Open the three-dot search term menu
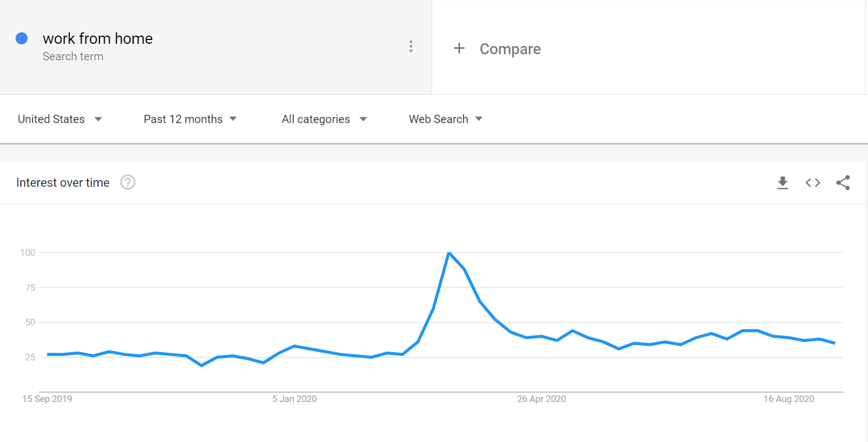The width and height of the screenshot is (868, 442). click(x=411, y=47)
